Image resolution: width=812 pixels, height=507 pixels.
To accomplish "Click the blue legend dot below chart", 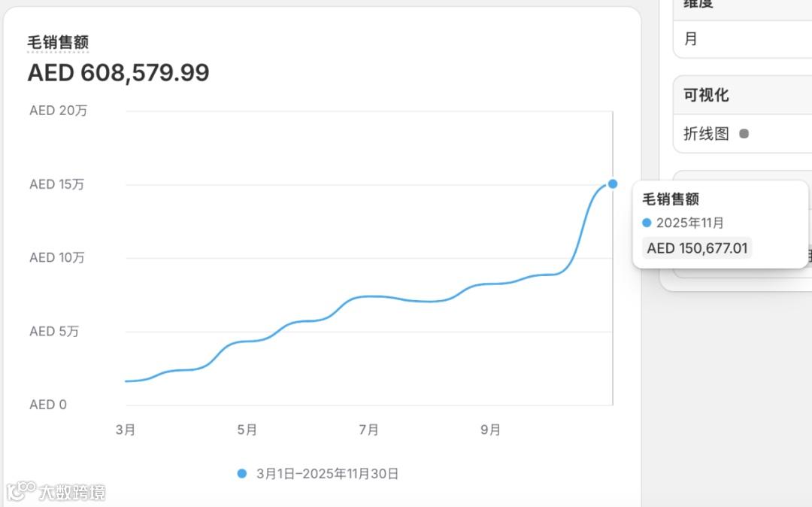I will 241,473.
